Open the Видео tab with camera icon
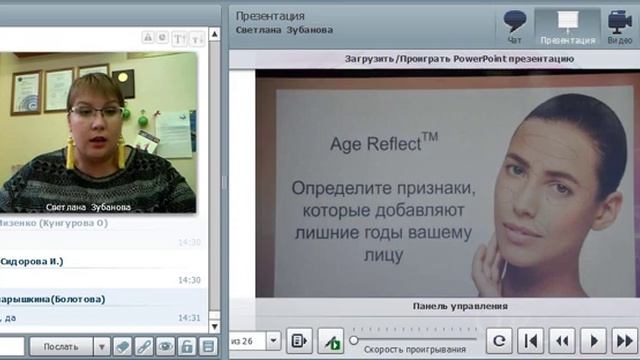 click(x=620, y=27)
